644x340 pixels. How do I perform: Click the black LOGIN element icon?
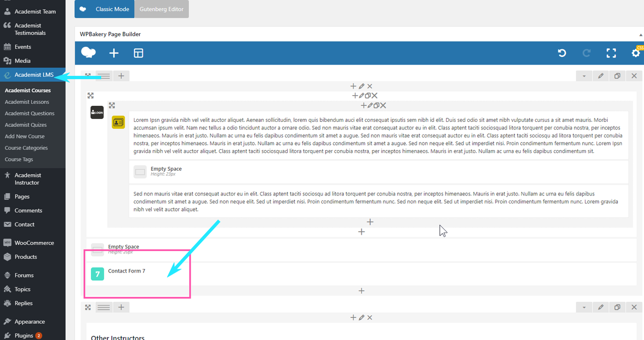point(97,112)
